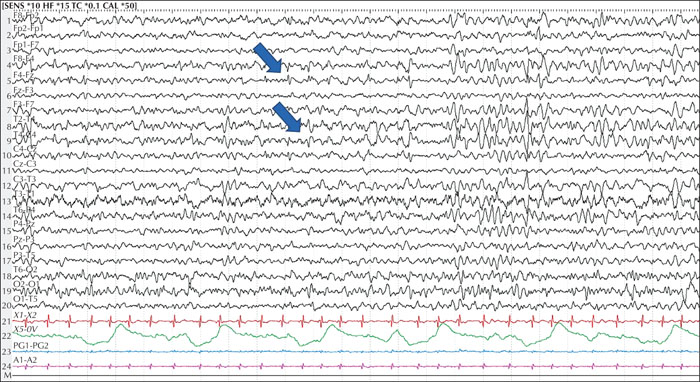Click the upper blue arrow near F4-Fz
Image resolution: width=700 pixels, height=382 pixels.
[x=268, y=58]
